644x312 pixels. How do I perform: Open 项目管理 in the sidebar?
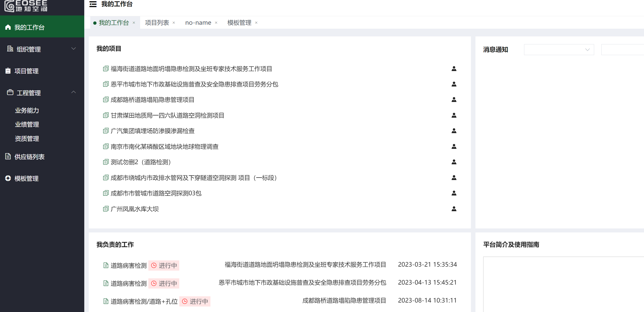pyautogui.click(x=42, y=71)
